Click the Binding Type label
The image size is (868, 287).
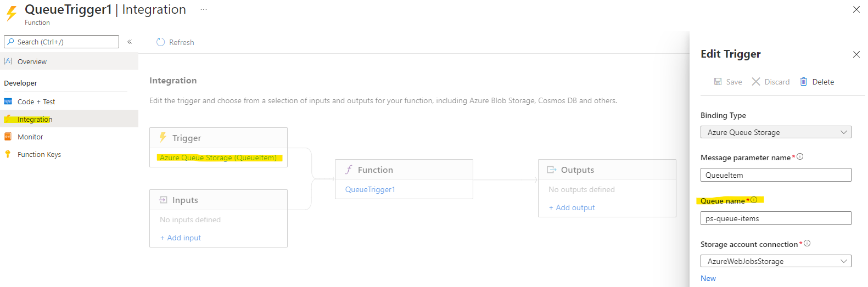tap(723, 115)
